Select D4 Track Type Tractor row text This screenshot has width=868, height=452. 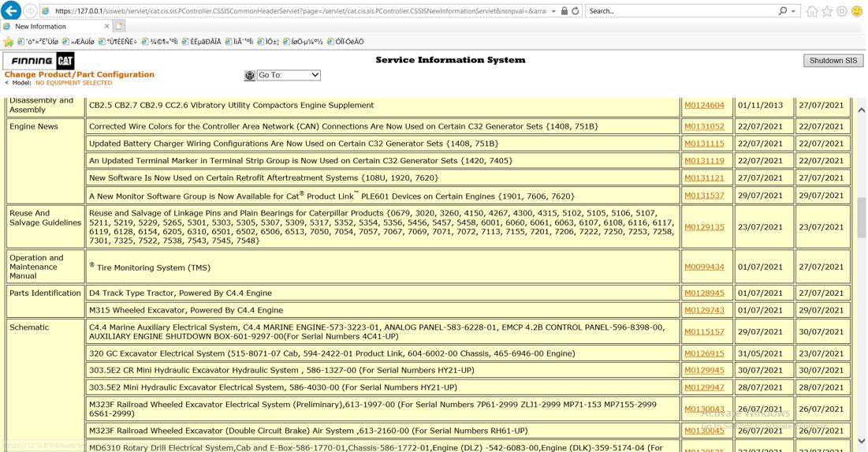(181, 293)
